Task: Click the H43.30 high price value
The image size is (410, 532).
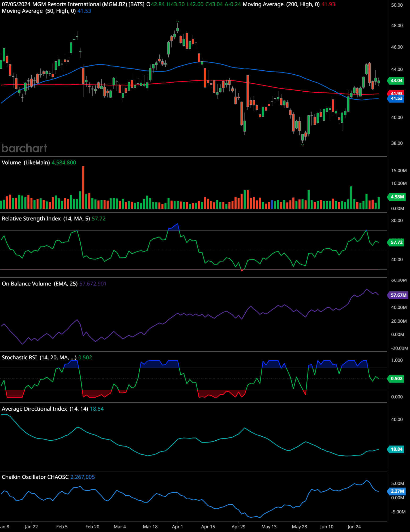Action: pyautogui.click(x=175, y=4)
